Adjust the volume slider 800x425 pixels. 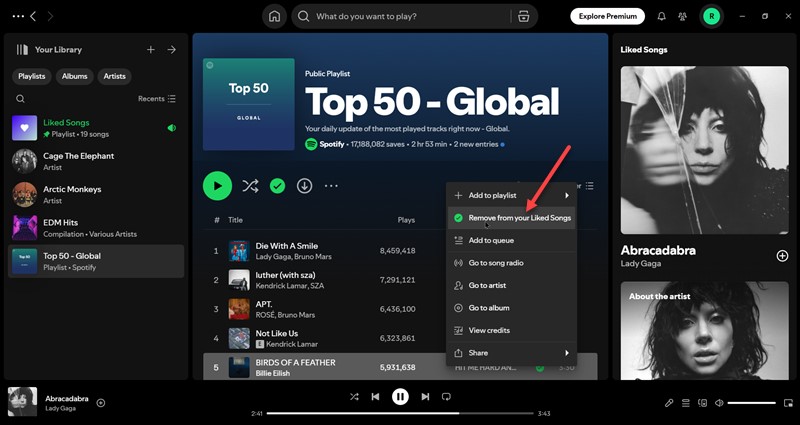[x=752, y=403]
